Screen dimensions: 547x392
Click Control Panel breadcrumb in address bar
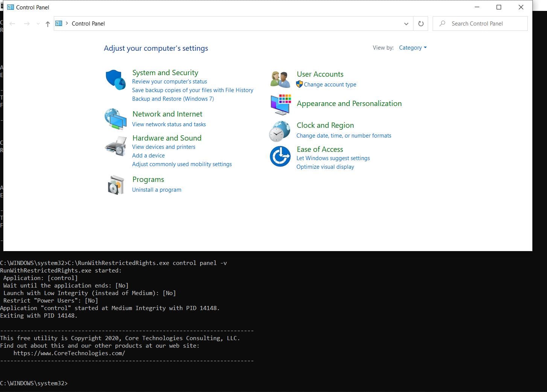coord(88,23)
